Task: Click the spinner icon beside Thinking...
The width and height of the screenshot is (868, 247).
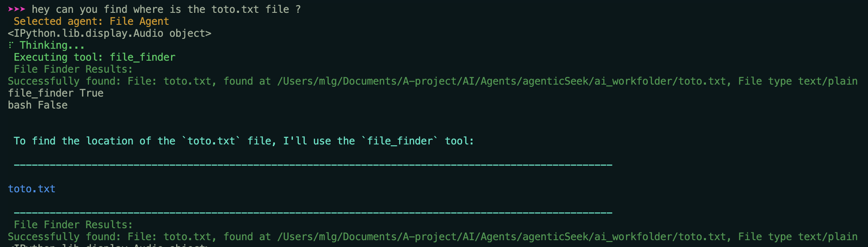Action: click(11, 45)
